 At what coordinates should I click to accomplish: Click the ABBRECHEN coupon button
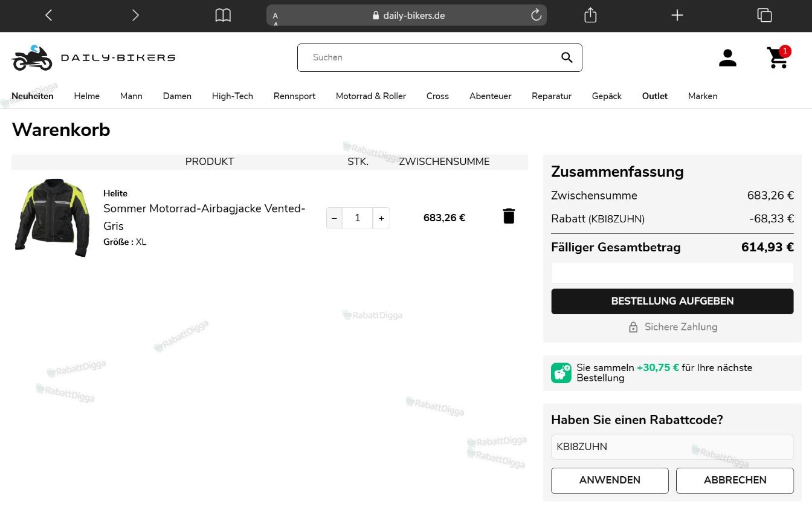735,480
